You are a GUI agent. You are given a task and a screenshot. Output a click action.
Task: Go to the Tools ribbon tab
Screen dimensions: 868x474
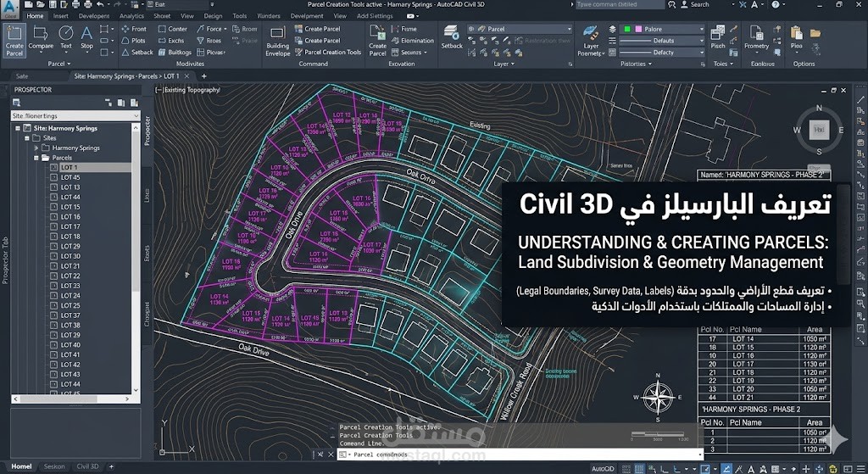tap(240, 16)
